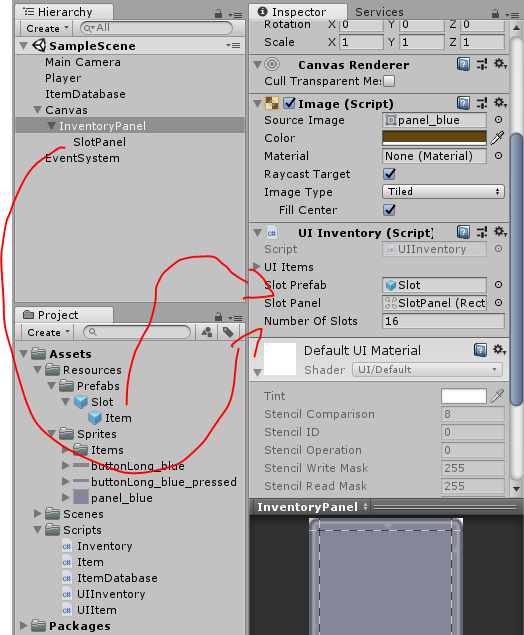524x635 pixels.
Task: Open Canvas Renderer help reference icon
Action: click(464, 64)
